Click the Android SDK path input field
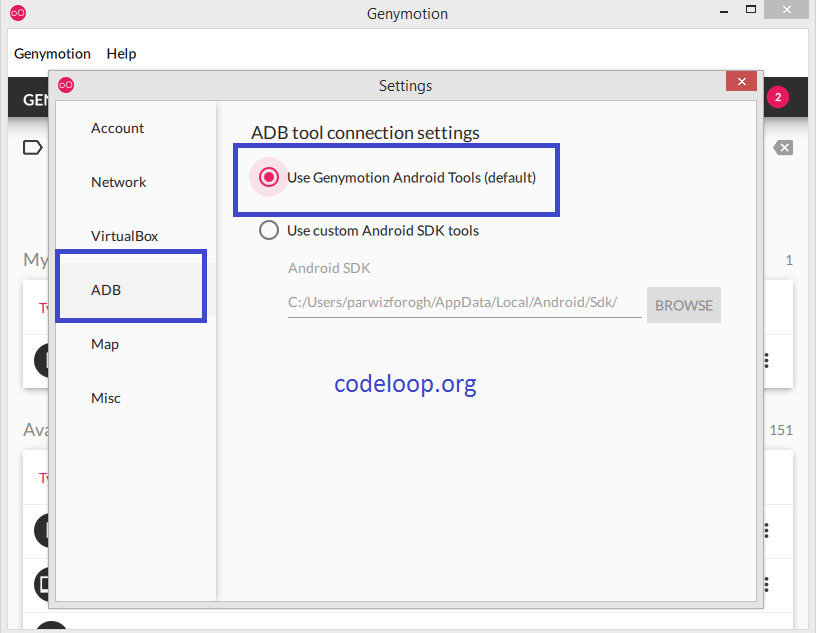Screen dimensions: 816x633 click(x=464, y=303)
